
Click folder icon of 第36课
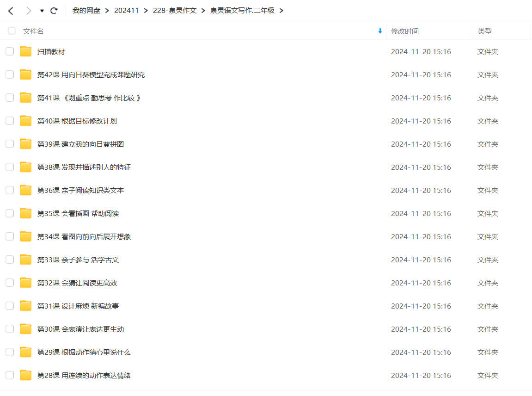25,190
